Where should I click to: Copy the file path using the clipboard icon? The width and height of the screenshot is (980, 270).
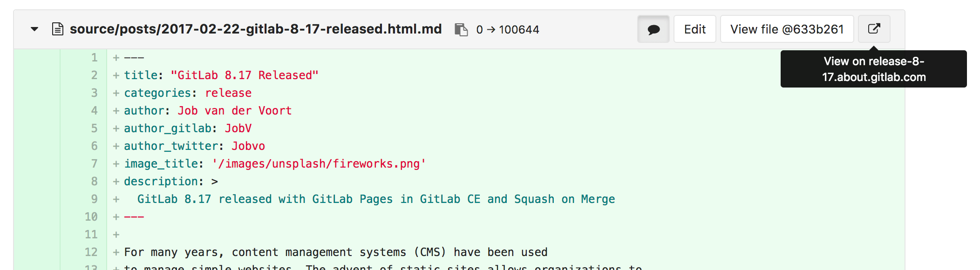[461, 29]
